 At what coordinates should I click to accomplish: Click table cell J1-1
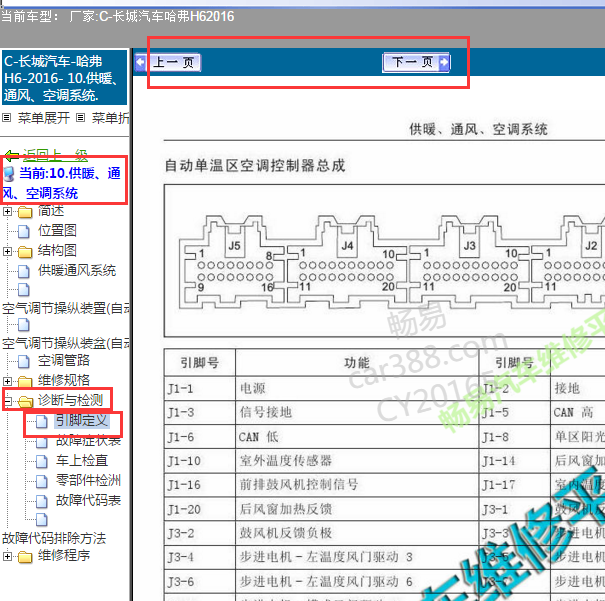(x=200, y=388)
